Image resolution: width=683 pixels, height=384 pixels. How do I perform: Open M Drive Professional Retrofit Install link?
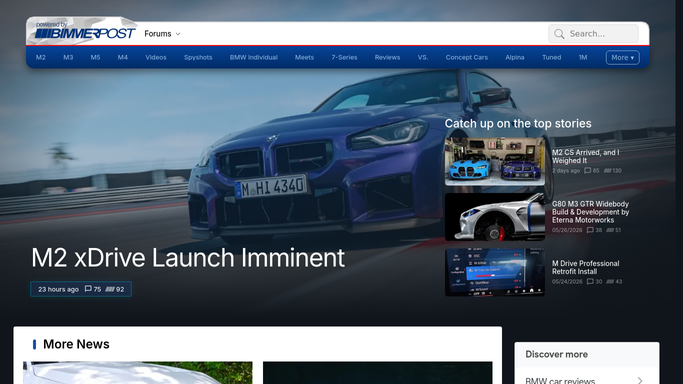pos(585,267)
